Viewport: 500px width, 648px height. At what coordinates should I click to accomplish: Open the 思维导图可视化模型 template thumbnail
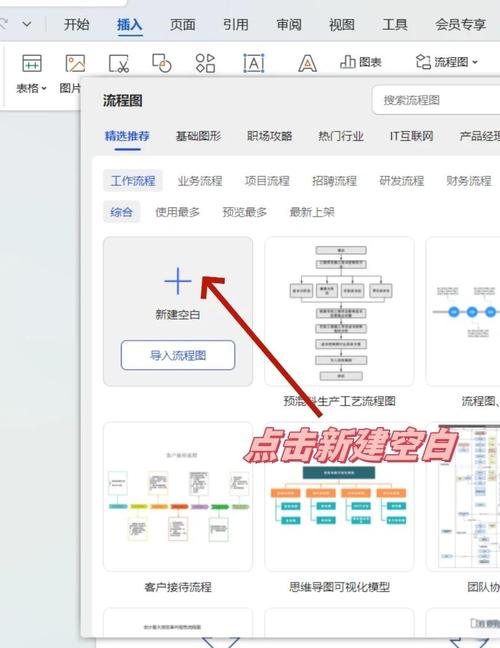[339, 497]
